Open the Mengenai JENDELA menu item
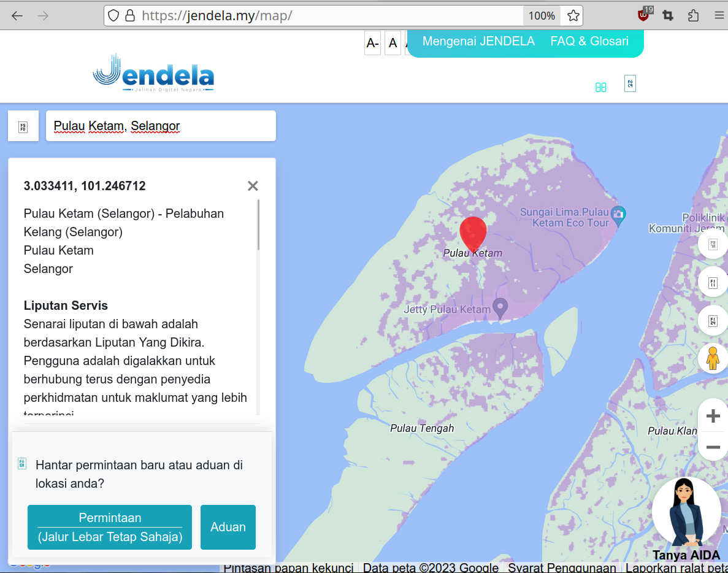Viewport: 728px width, 573px height. point(478,41)
